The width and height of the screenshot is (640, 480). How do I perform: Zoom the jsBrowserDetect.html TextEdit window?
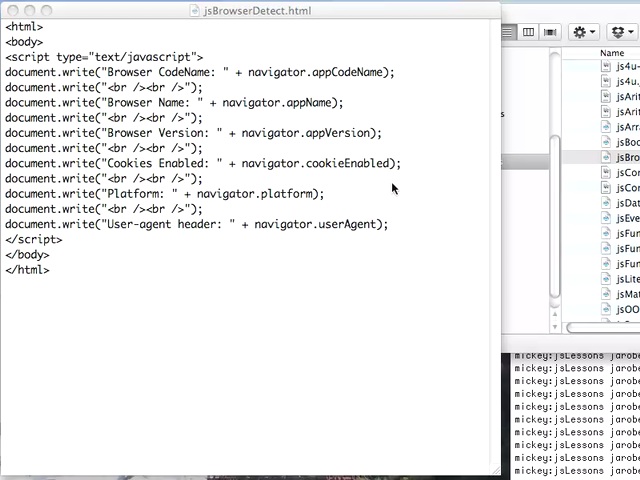[47, 10]
